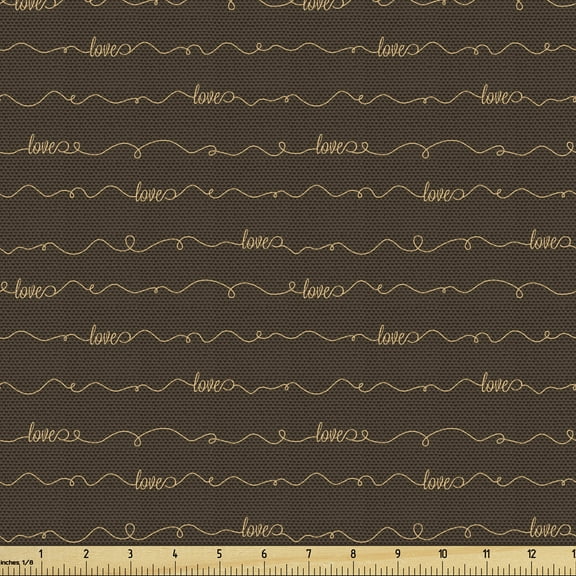
Task: Click the number 12 on the ruler
Action: 532,554
